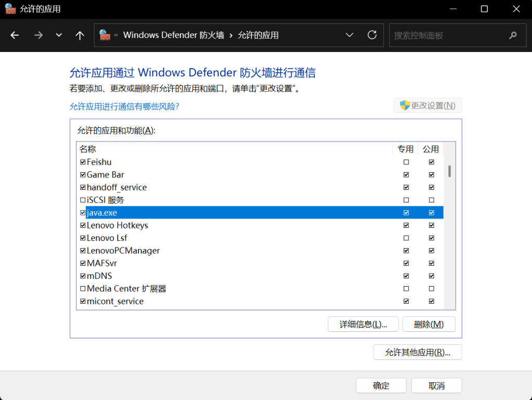Confirm with 确定 button
Viewport: 532px width, 400px height.
(381, 385)
